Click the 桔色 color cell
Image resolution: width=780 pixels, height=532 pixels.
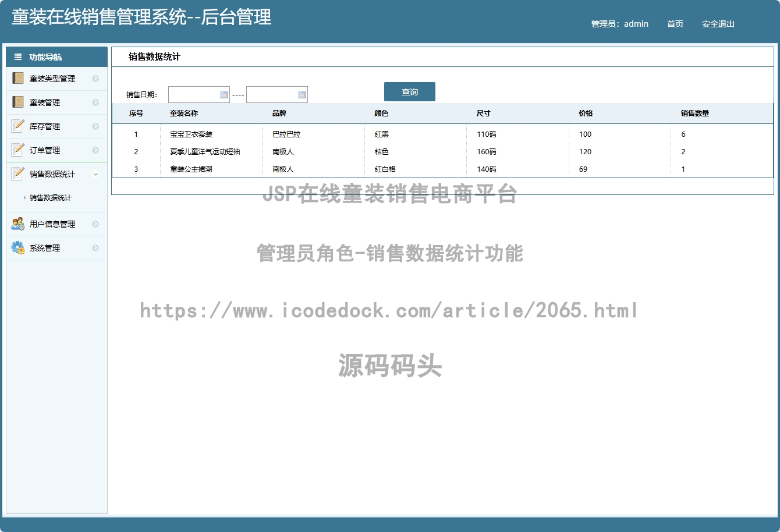pos(382,152)
